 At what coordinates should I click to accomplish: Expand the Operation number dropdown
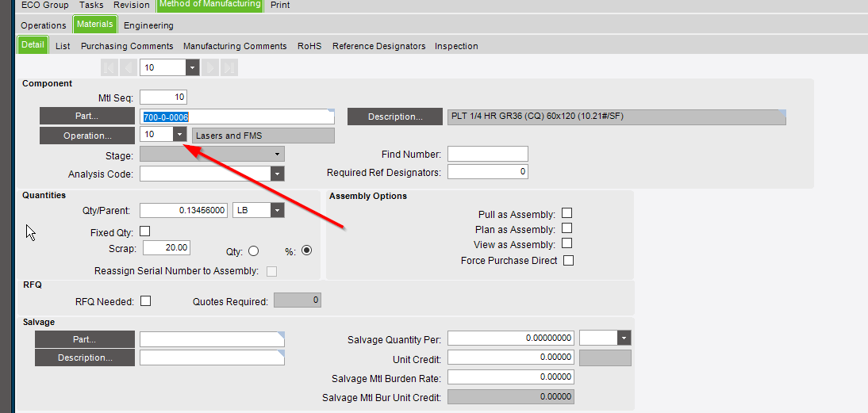180,135
